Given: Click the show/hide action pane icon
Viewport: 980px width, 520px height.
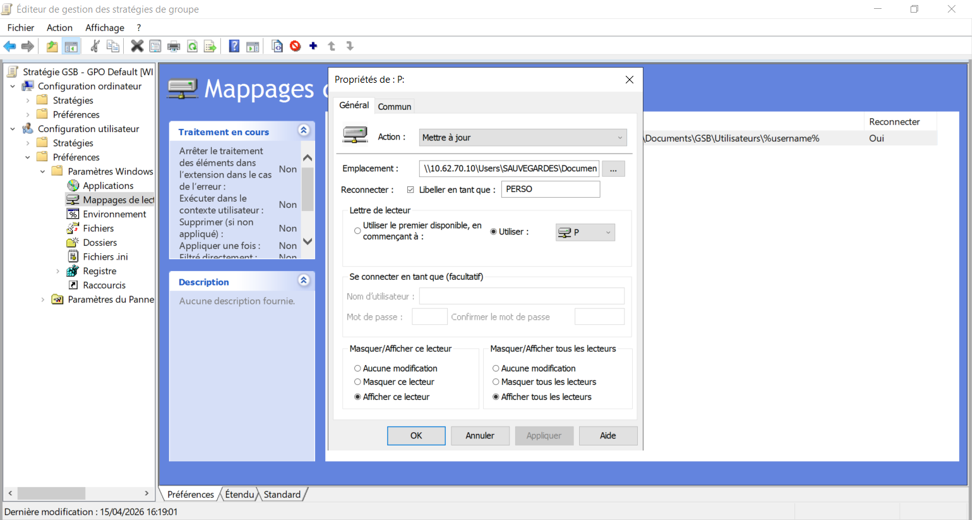Looking at the screenshot, I should click(253, 46).
